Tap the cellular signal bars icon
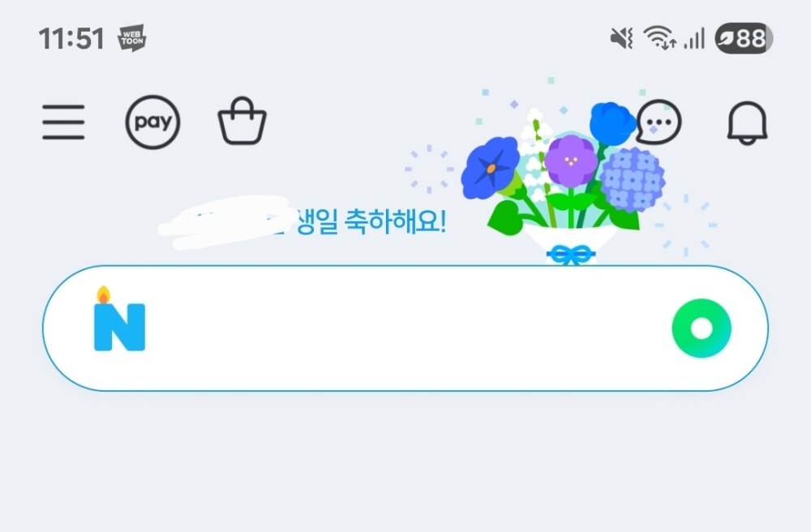This screenshot has height=532, width=811. tap(694, 39)
